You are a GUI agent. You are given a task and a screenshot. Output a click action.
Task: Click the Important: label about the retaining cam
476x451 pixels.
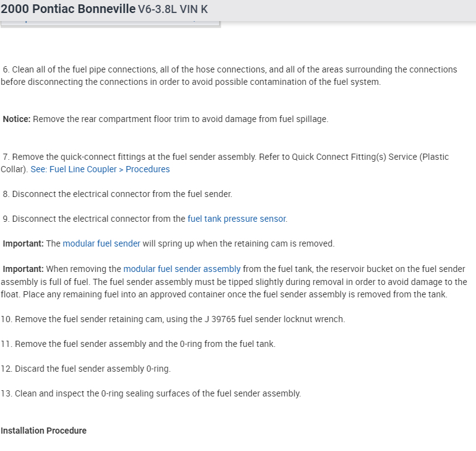click(x=24, y=243)
